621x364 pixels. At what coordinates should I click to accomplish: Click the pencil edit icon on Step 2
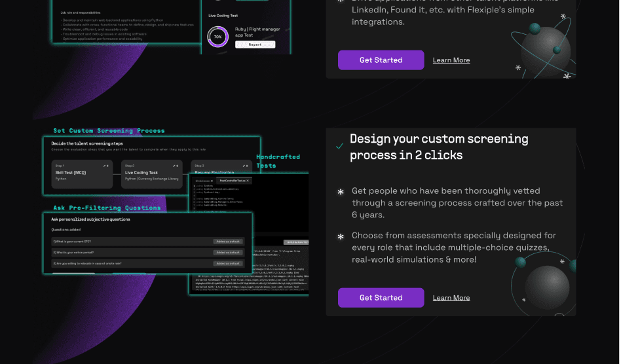[174, 166]
